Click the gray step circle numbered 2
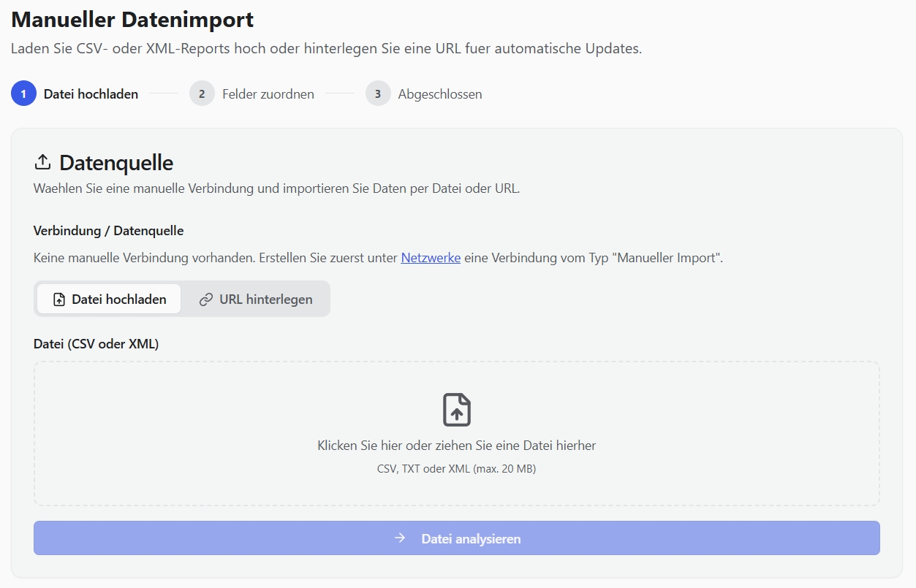The height and width of the screenshot is (588, 916). pyautogui.click(x=201, y=93)
